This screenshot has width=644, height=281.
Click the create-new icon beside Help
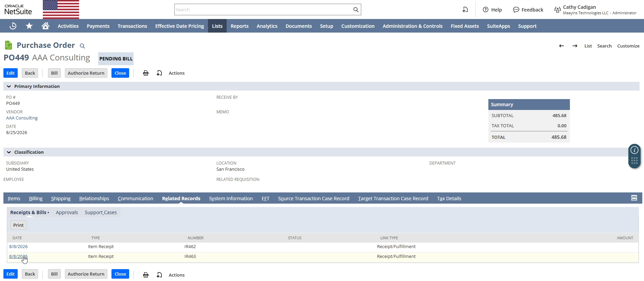click(465, 10)
